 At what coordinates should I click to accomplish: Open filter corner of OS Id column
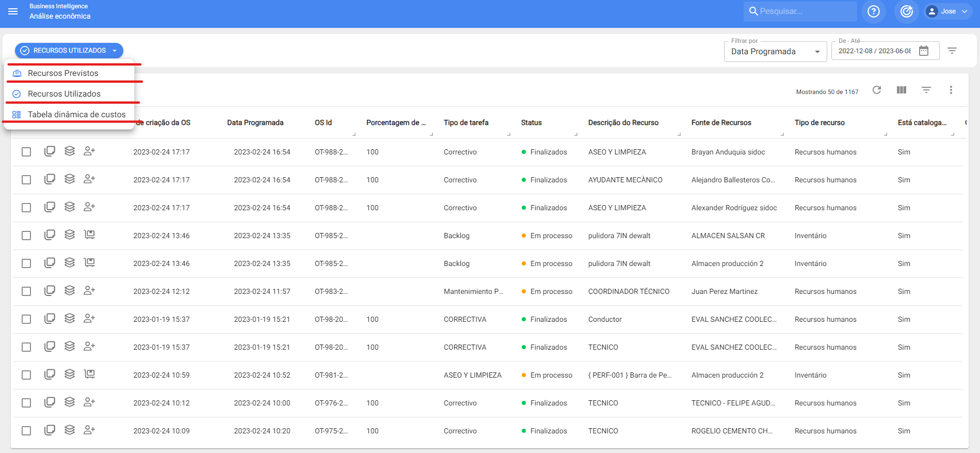[x=354, y=134]
